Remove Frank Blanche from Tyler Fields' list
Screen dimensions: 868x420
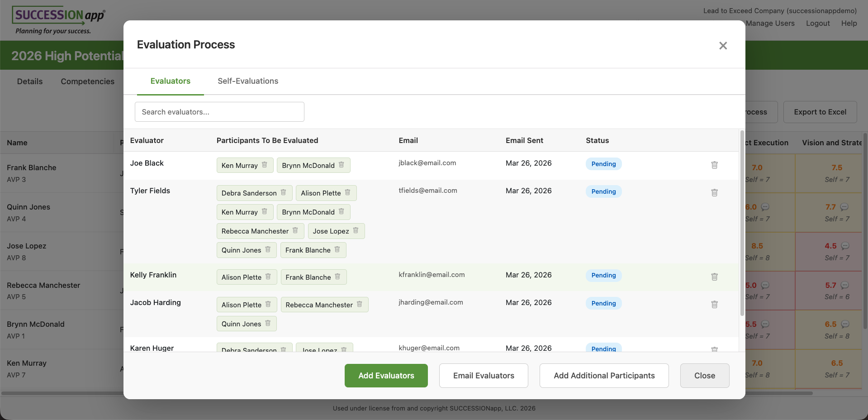tap(337, 249)
